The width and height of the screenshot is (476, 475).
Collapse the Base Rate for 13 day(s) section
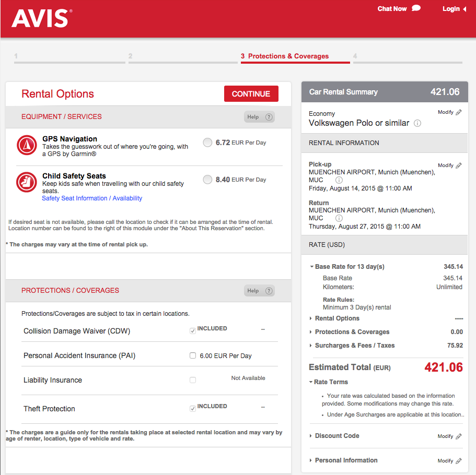click(349, 267)
